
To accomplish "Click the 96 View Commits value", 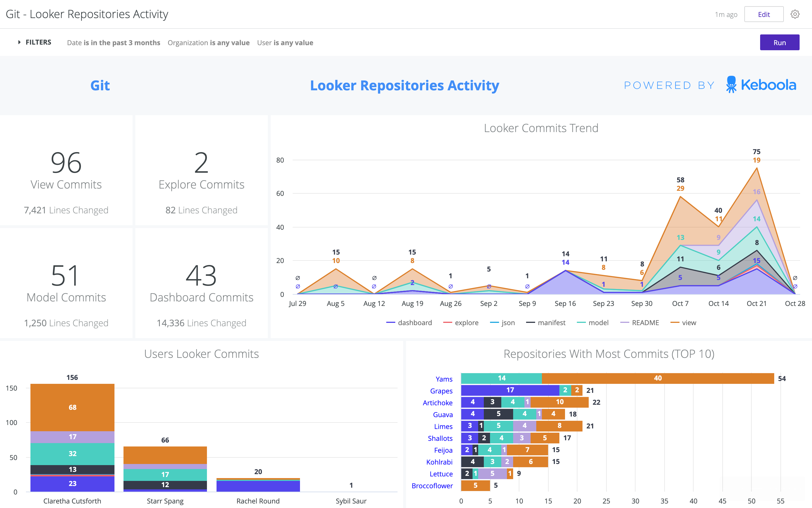I will [66, 163].
